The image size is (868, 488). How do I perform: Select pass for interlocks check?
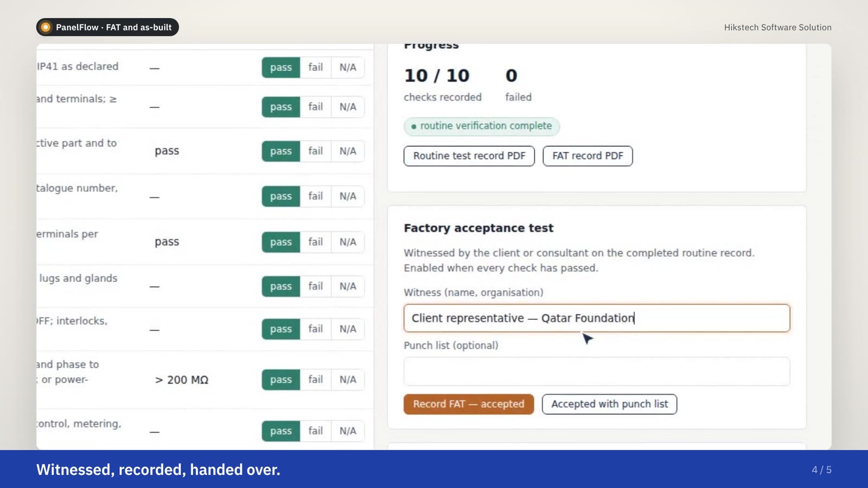[x=281, y=329]
